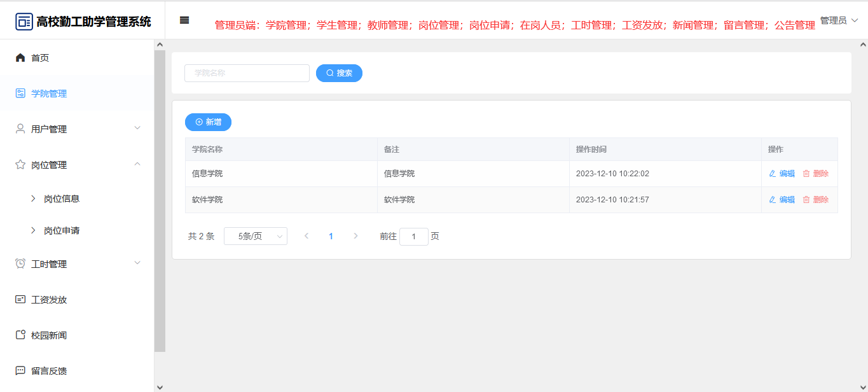Delete the 软件学院 row
868x392 pixels.
(x=815, y=200)
